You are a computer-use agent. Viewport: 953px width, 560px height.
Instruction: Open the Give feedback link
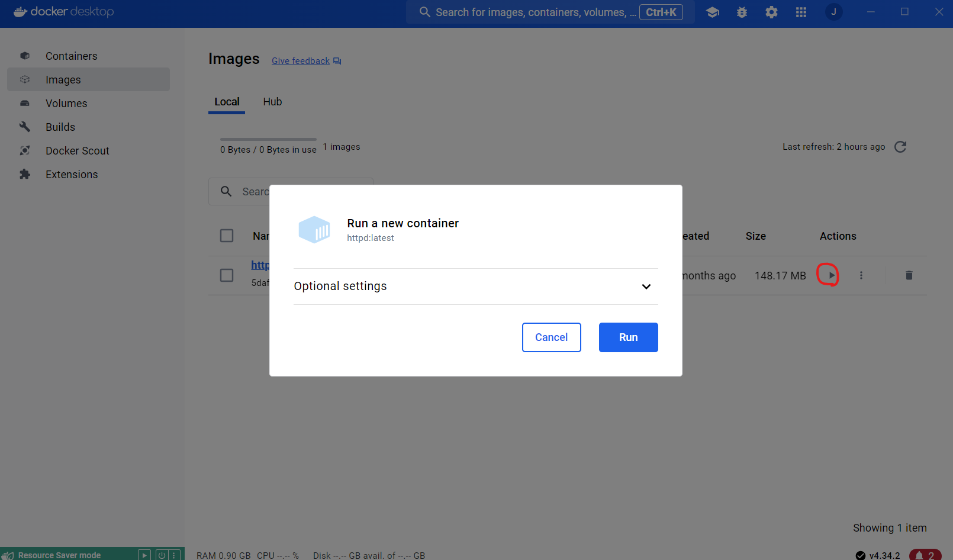pos(301,61)
